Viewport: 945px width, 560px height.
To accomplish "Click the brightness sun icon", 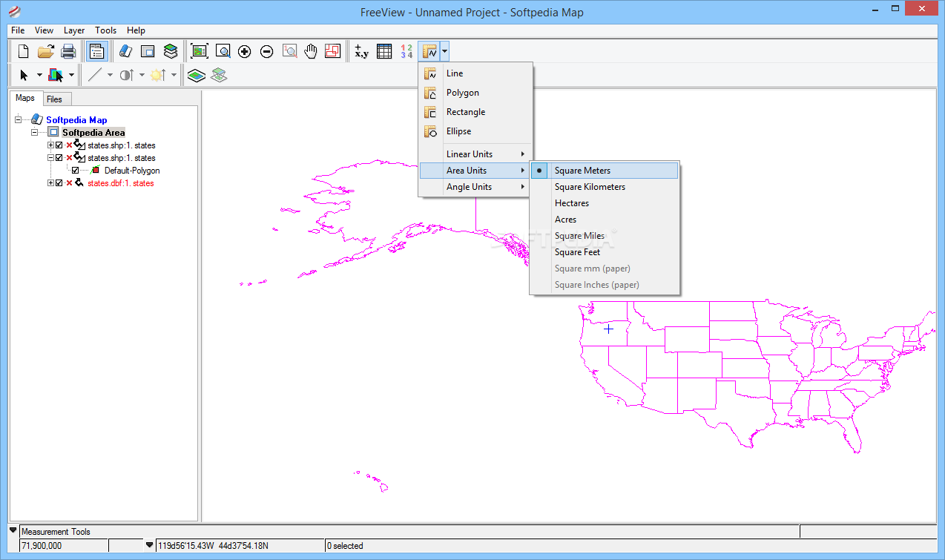I will coord(158,75).
